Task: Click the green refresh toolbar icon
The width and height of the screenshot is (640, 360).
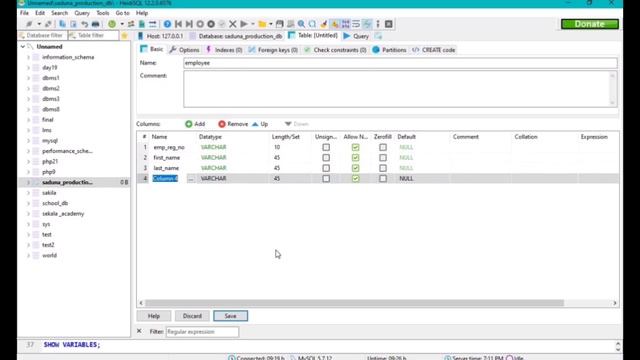Action: pyautogui.click(x=112, y=24)
